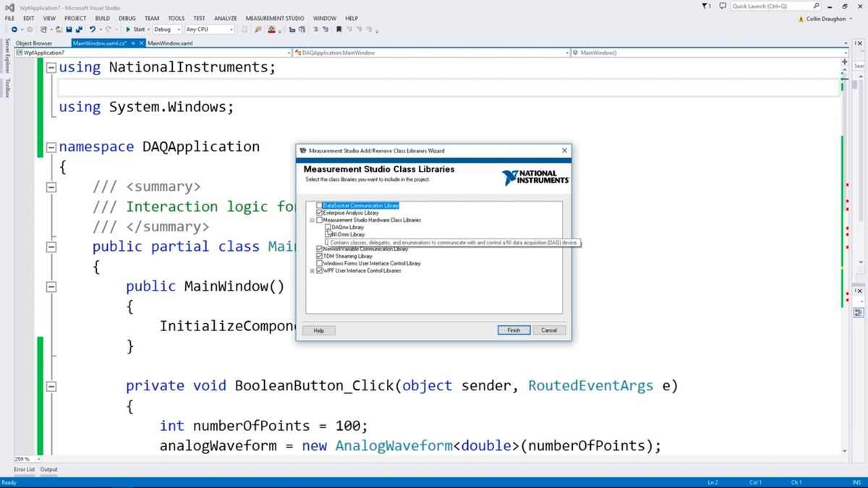This screenshot has height=488, width=868.
Task: Expand WPF User Interface Control Libraries node
Action: tap(312, 271)
